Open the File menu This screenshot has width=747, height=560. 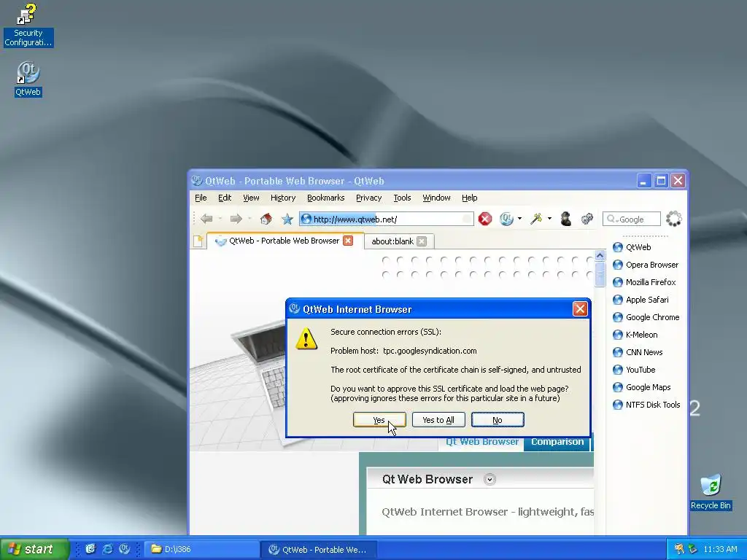click(x=201, y=198)
